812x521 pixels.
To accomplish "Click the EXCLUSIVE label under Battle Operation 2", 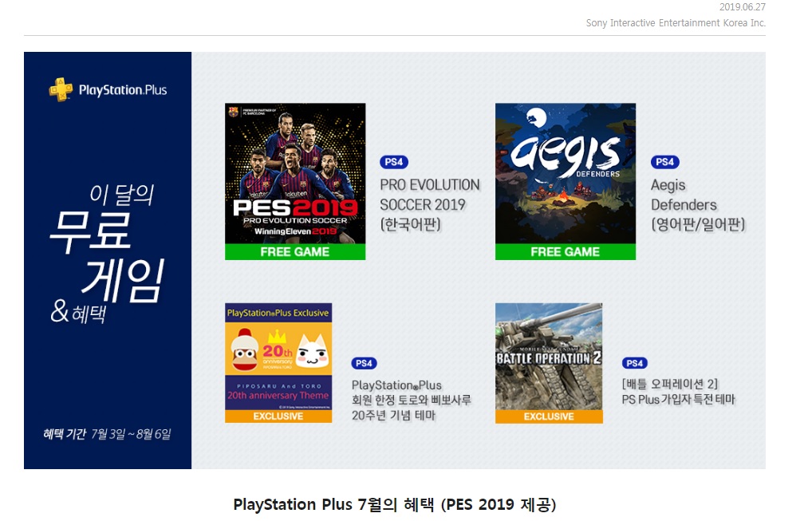I will click(x=549, y=416).
